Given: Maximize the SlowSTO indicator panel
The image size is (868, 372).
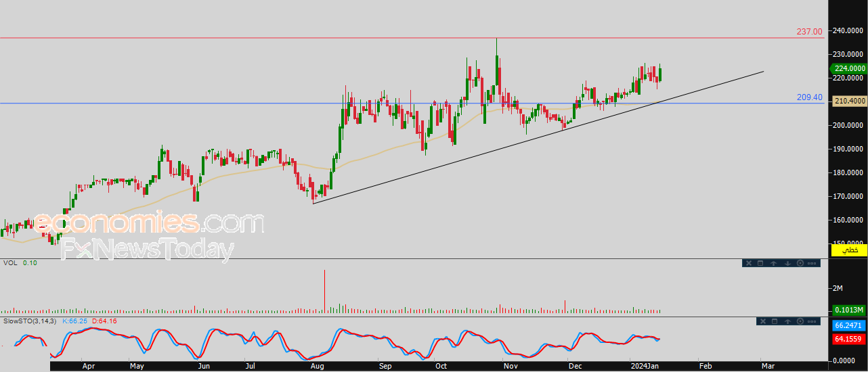Looking at the screenshot, I should pos(775,321).
